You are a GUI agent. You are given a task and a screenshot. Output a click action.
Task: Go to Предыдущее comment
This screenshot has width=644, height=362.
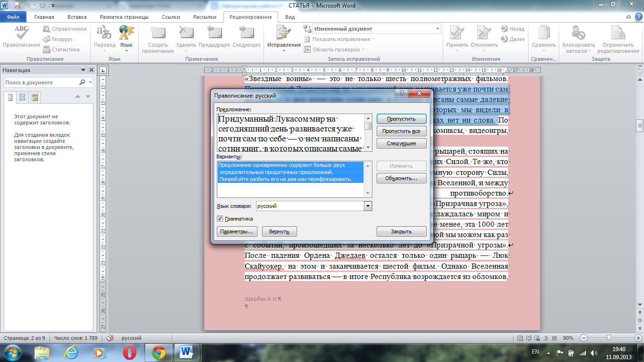click(214, 37)
